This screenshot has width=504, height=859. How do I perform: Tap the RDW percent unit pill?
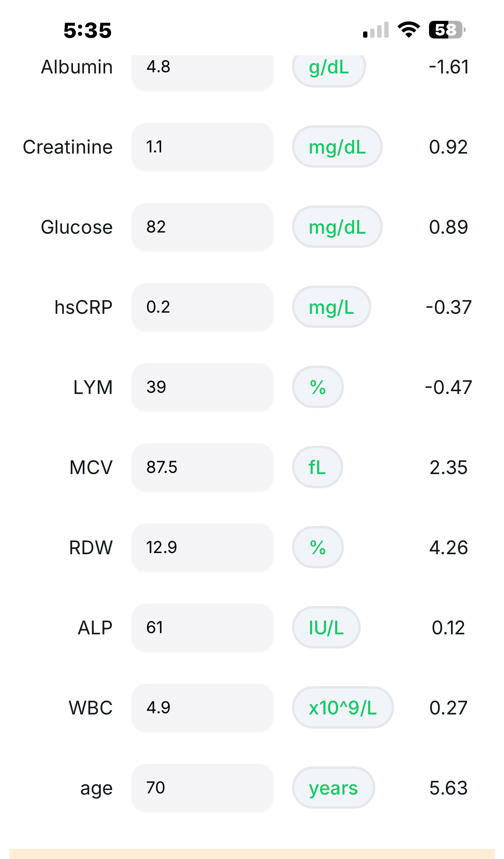[x=318, y=548]
